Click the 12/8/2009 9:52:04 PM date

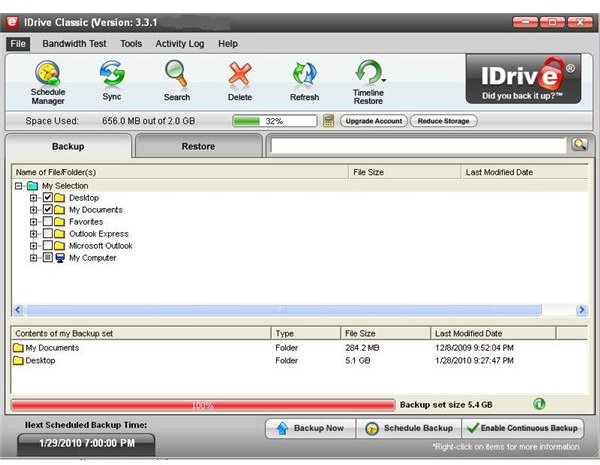click(474, 348)
